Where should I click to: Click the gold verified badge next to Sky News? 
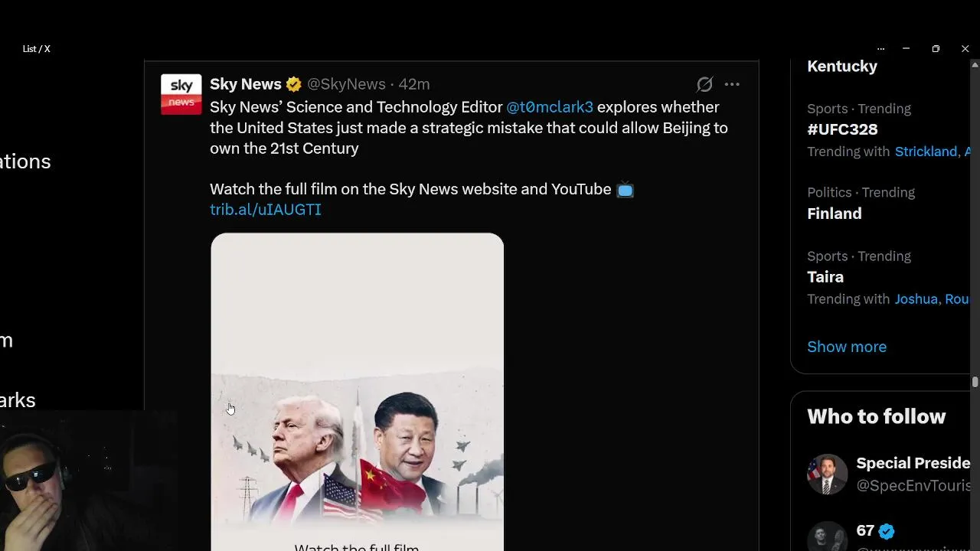point(294,84)
